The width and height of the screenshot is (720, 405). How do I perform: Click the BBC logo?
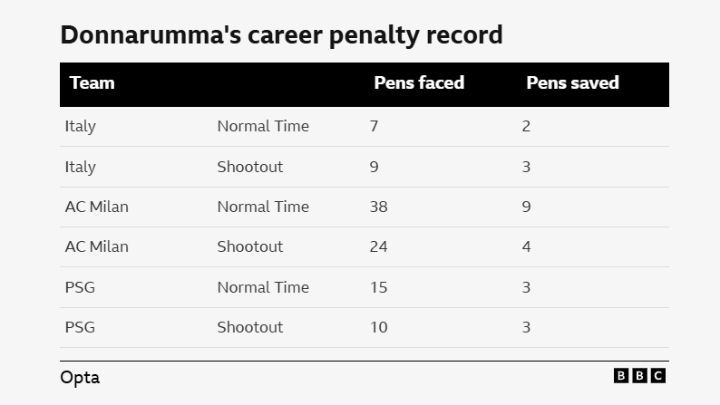coord(639,376)
